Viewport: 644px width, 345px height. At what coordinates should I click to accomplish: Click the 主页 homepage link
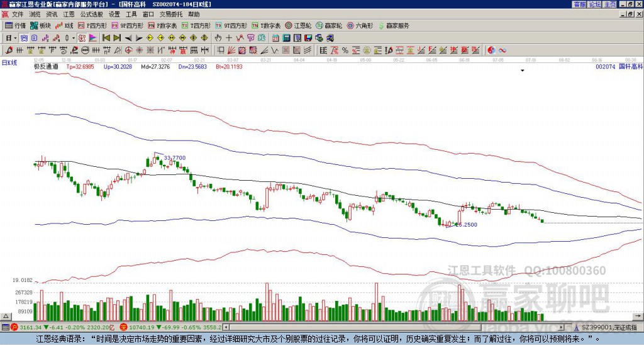[609, 4]
